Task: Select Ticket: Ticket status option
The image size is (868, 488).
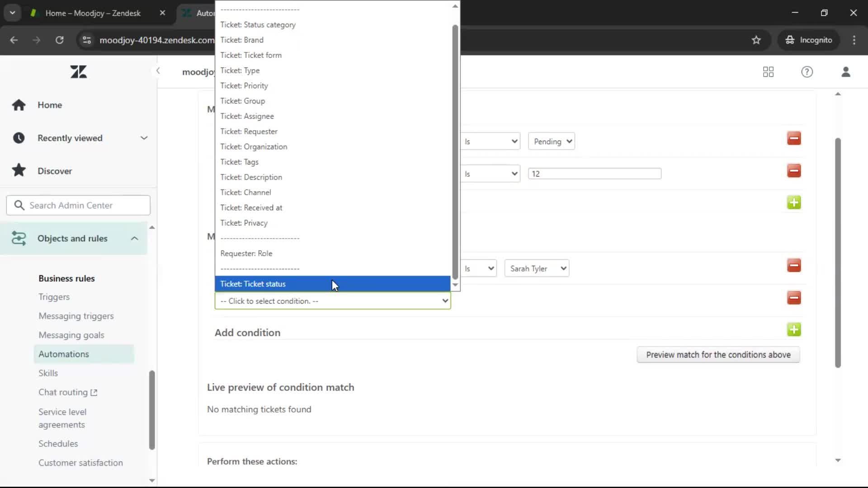Action: pos(333,284)
